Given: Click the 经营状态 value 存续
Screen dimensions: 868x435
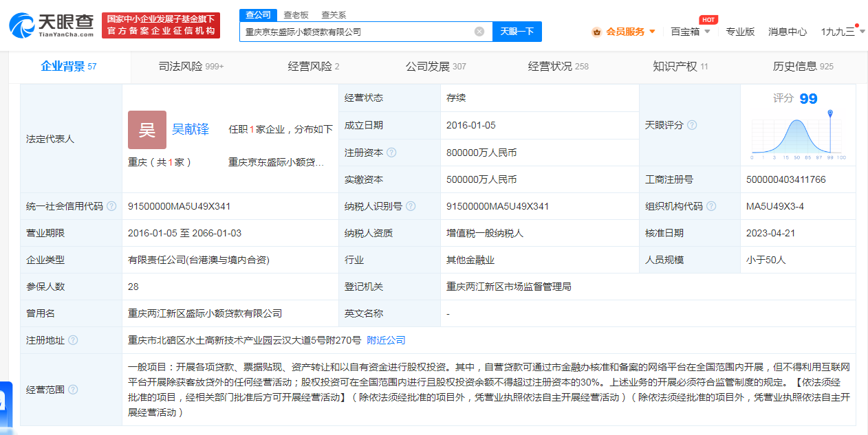Looking at the screenshot, I should click(456, 98).
